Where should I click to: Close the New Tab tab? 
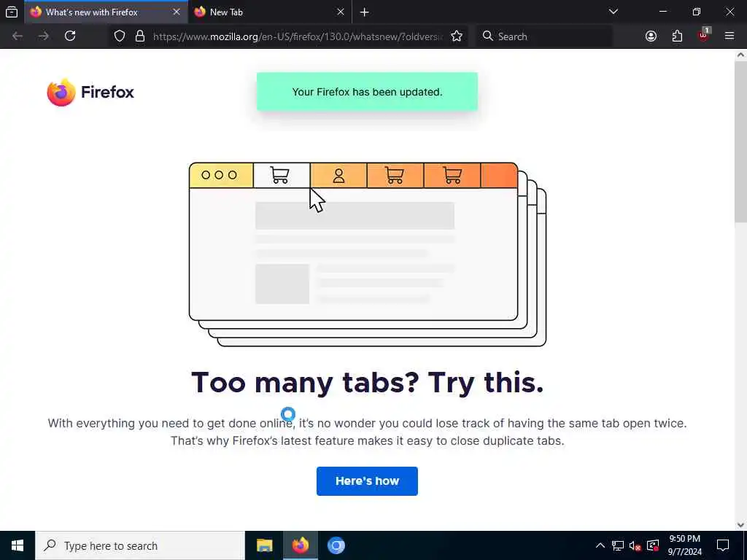[x=340, y=12]
